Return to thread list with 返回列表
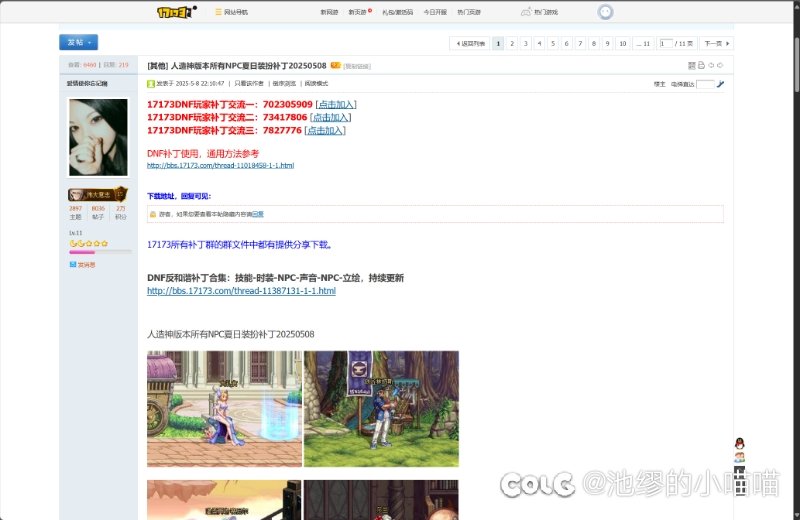This screenshot has width=800, height=520. point(469,43)
